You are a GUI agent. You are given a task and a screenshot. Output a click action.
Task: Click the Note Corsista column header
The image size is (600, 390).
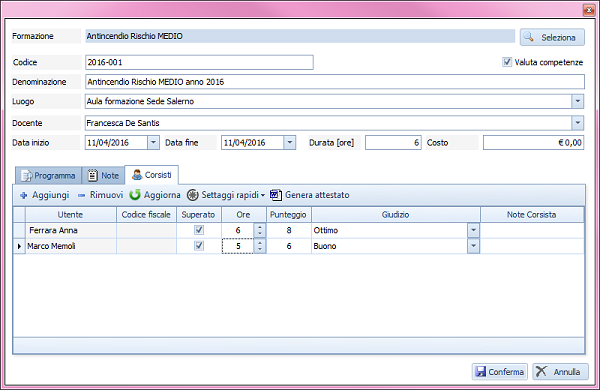pos(532,215)
